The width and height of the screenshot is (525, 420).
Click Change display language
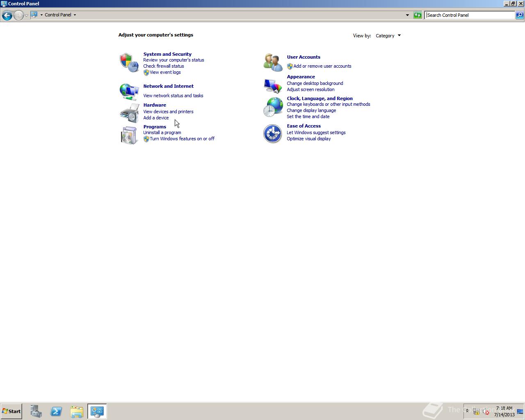tap(311, 110)
